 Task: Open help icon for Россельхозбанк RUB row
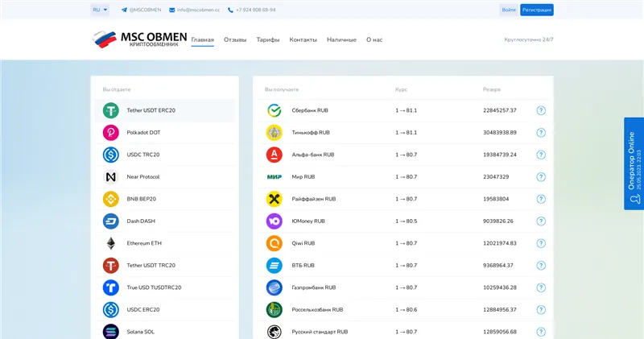541,310
